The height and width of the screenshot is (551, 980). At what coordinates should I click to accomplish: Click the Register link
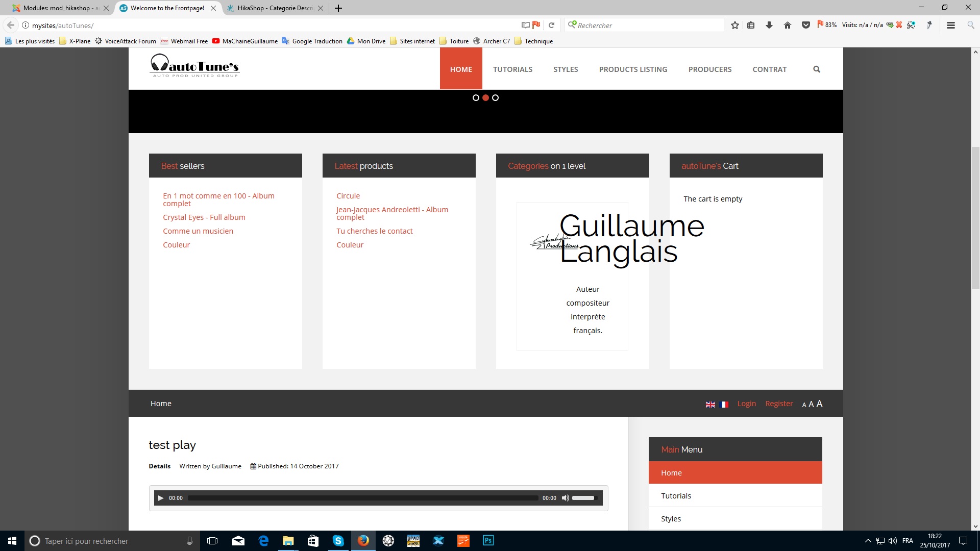coord(779,404)
